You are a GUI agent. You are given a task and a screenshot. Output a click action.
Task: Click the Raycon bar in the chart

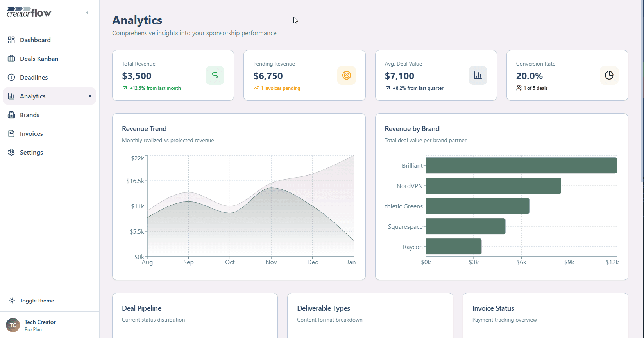tap(453, 247)
